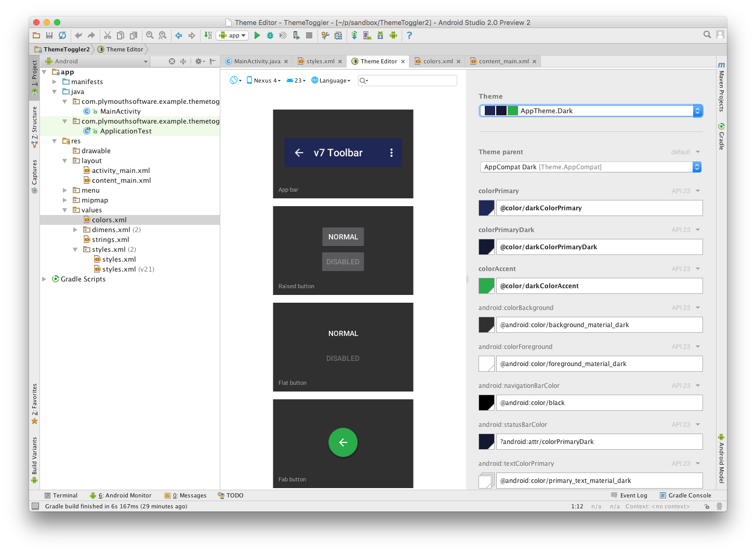Open the TODO tool window
The image size is (756, 553).
231,495
